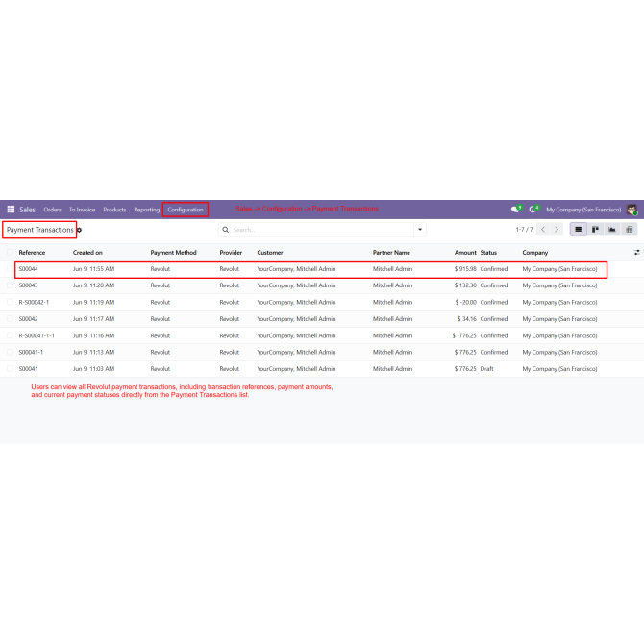Open transaction reference R-S00041-1-1
The width and height of the screenshot is (644, 644).
[37, 335]
